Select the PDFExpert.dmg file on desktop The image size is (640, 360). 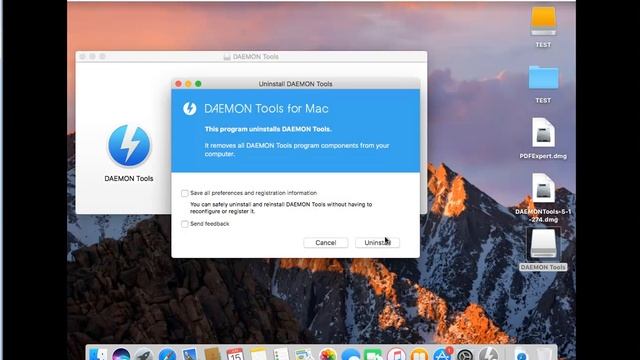coord(543,133)
